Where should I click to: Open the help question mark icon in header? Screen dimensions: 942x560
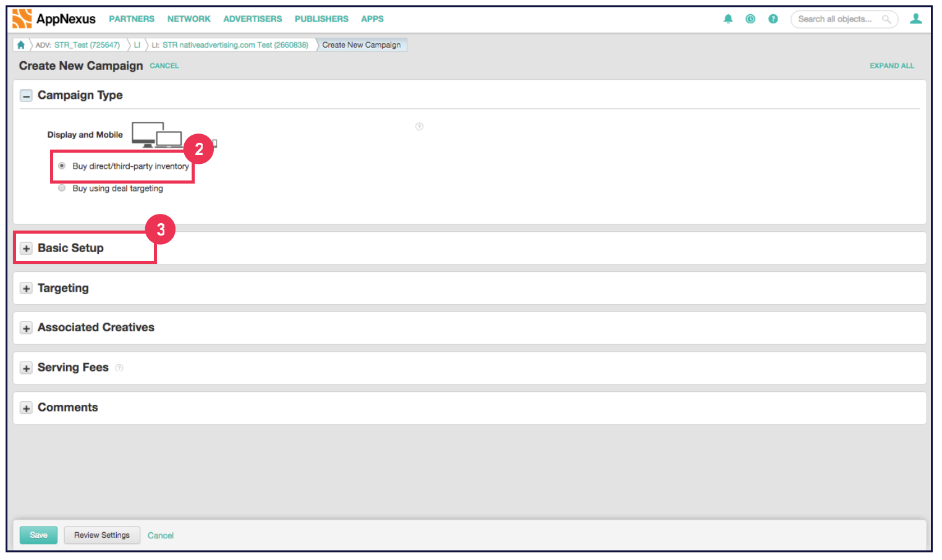773,19
